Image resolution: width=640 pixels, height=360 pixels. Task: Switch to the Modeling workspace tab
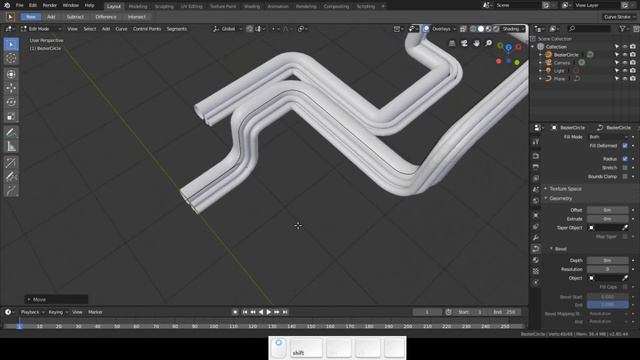[x=138, y=7]
